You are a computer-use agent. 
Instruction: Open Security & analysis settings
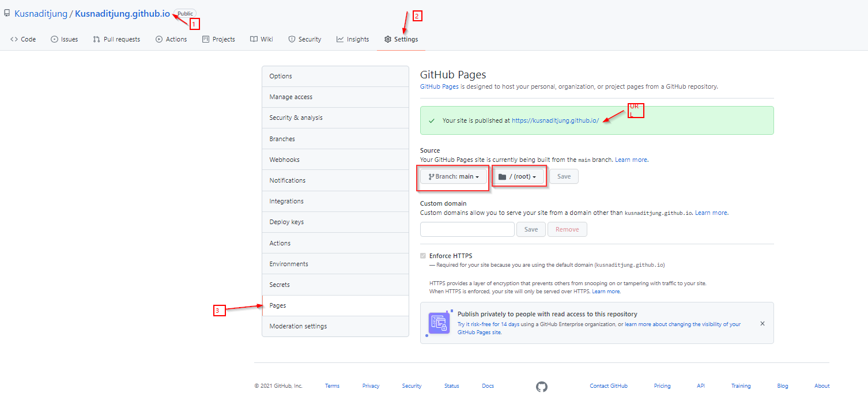coord(335,118)
